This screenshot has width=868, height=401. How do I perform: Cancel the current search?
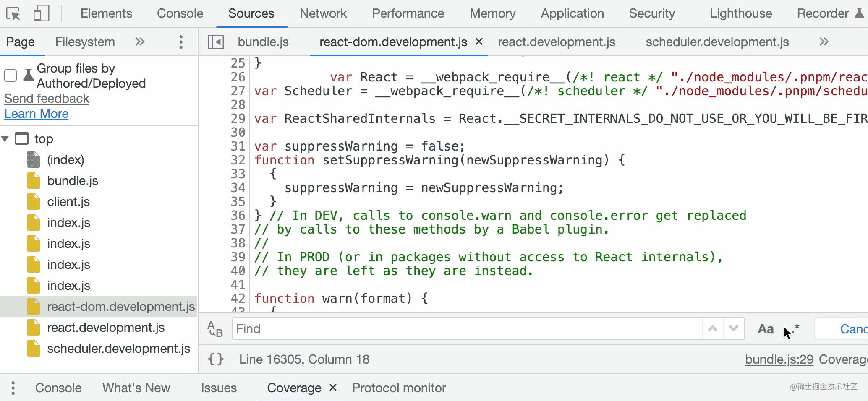tap(852, 329)
